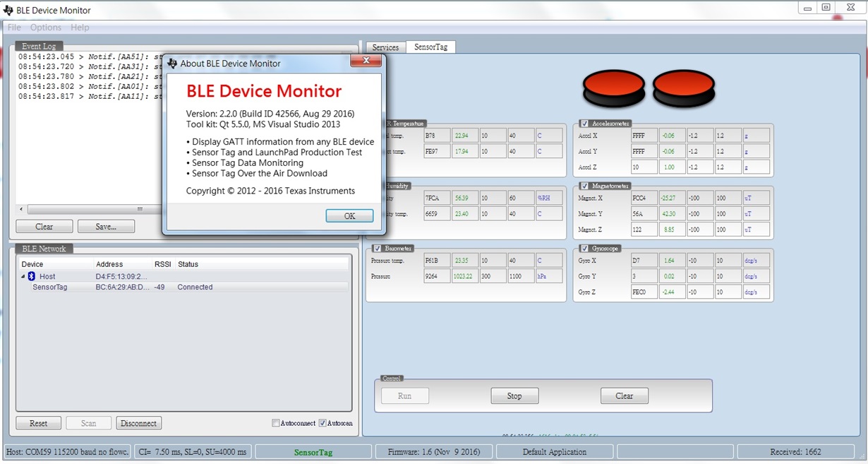Enable the Autoconnect checkbox

click(x=276, y=423)
